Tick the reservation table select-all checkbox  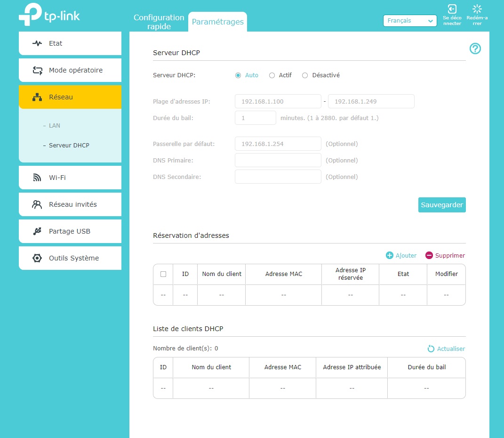click(x=163, y=274)
